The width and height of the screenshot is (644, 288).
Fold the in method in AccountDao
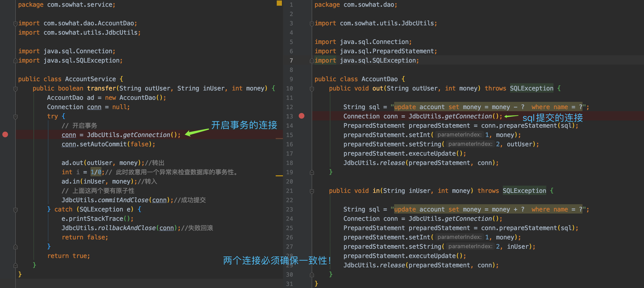(312, 191)
